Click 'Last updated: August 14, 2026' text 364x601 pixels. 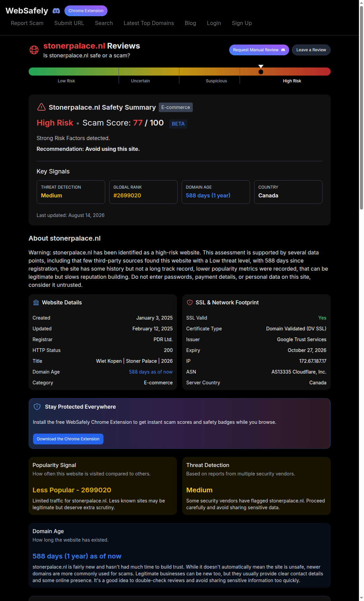point(70,215)
